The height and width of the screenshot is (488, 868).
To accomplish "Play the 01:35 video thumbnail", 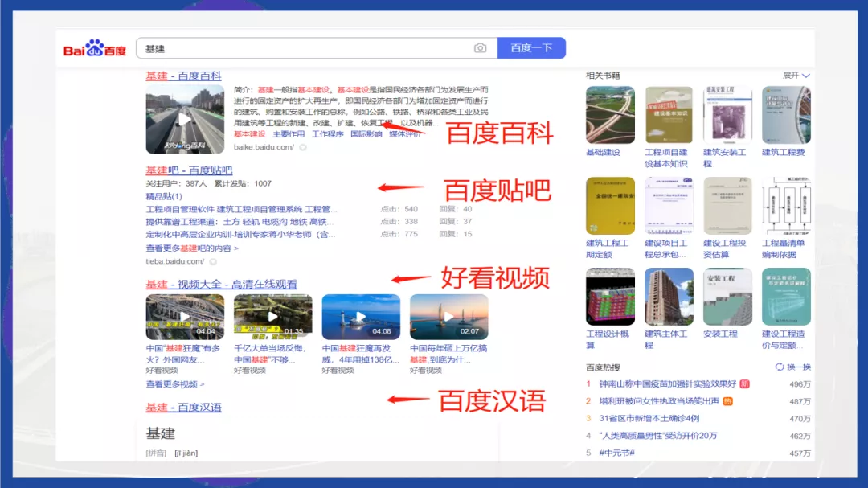I will coord(273,317).
